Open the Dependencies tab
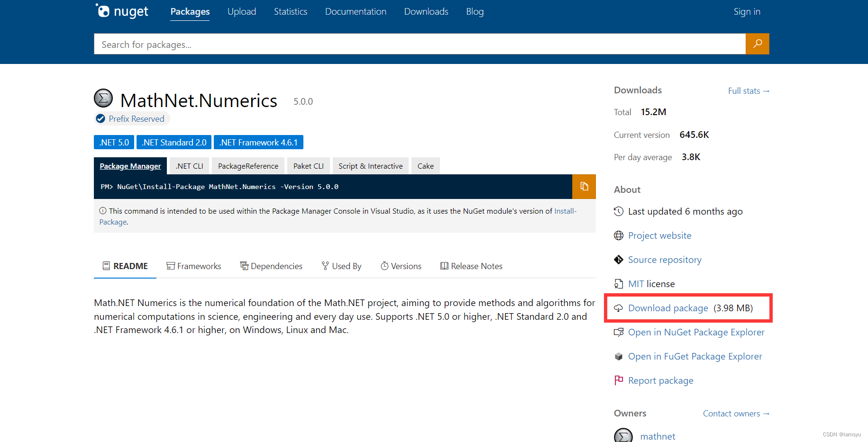Image resolution: width=868 pixels, height=442 pixels. 271,266
